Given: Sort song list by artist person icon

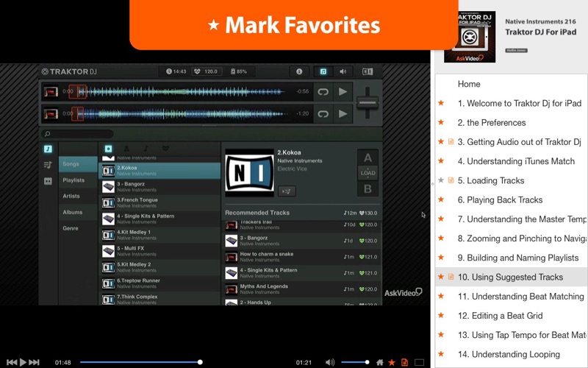Looking at the screenshot, I should [x=126, y=149].
